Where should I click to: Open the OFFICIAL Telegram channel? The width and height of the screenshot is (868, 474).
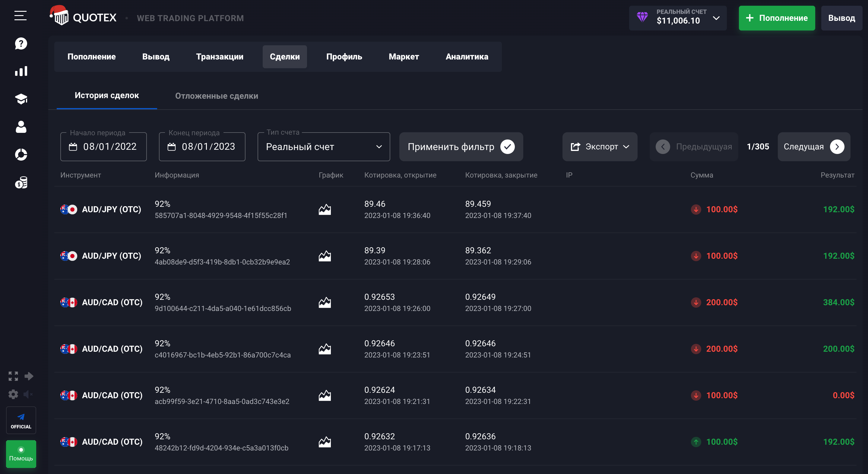coord(21,420)
